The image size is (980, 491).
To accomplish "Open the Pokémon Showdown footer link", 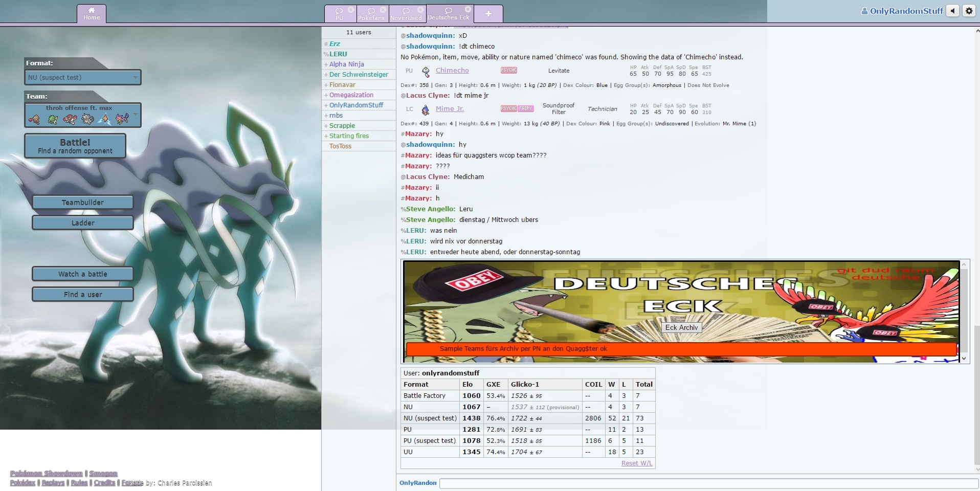I will (46, 474).
